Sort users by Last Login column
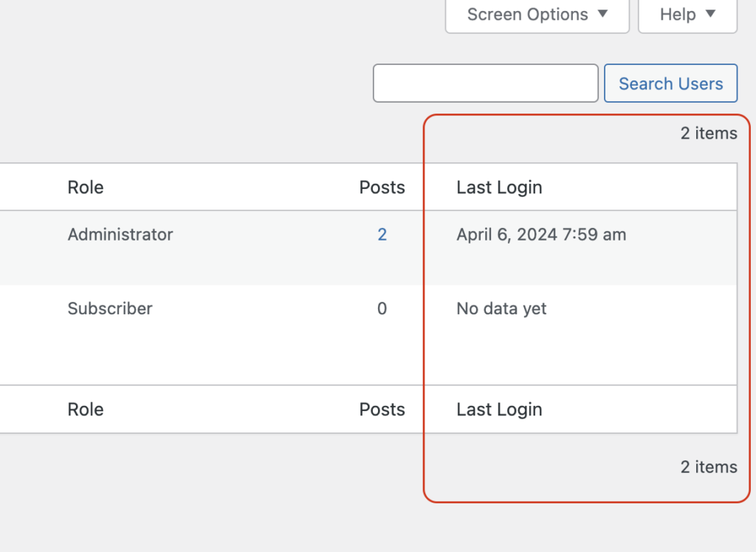Screen dimensions: 756x552 pos(499,187)
